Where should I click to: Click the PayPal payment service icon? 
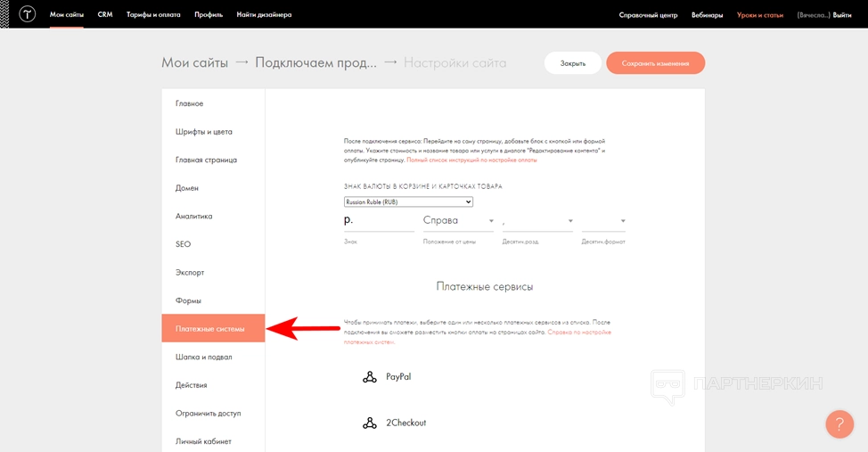coord(370,377)
